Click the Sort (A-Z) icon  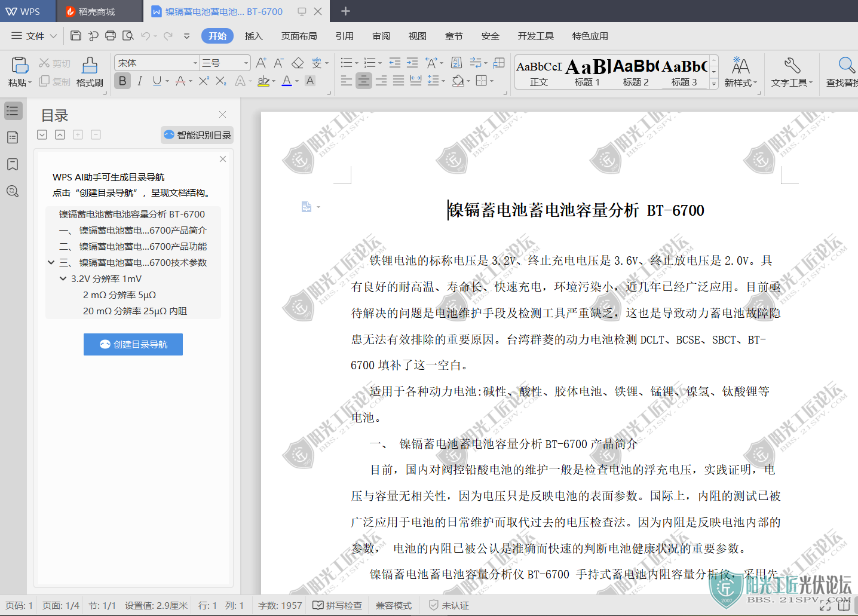pos(456,63)
